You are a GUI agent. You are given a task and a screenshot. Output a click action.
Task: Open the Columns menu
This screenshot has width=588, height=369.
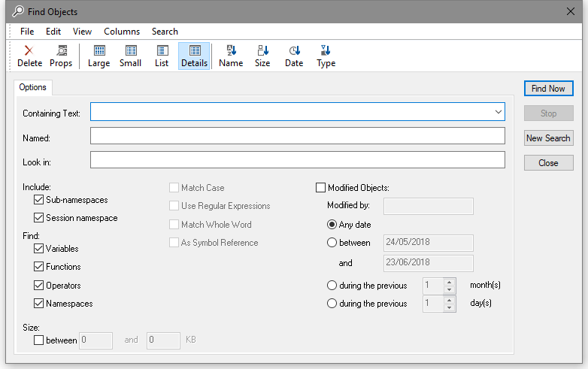coord(122,32)
